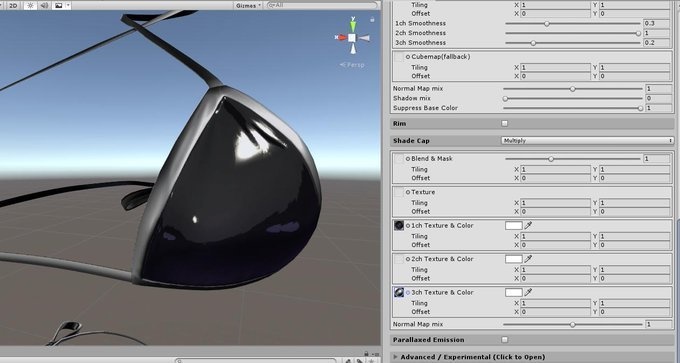Viewport: 680px width, 363px height.
Task: Enable the Rim checkbox
Action: [504, 124]
